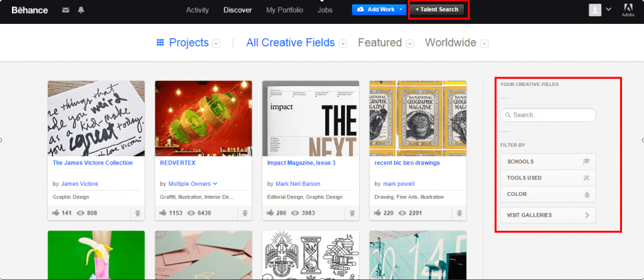Click the creative fields Search box

[x=548, y=116]
